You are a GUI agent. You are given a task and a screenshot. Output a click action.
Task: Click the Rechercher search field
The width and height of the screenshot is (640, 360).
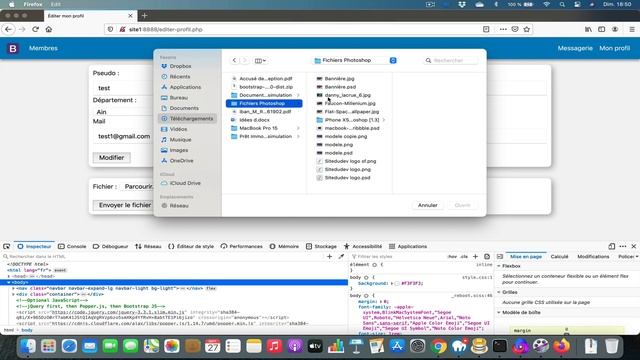451,60
